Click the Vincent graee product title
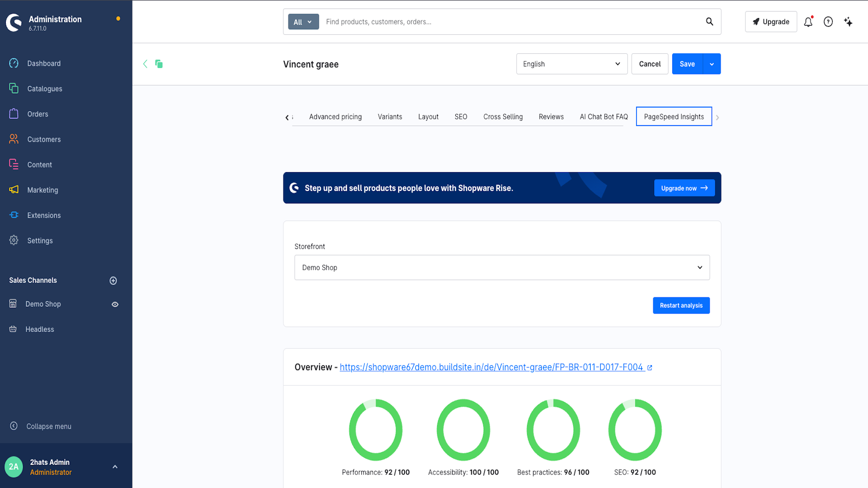The width and height of the screenshot is (868, 488). point(311,64)
